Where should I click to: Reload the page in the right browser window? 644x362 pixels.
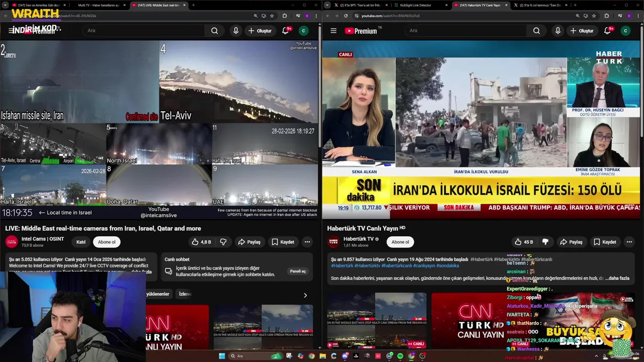coord(346,16)
